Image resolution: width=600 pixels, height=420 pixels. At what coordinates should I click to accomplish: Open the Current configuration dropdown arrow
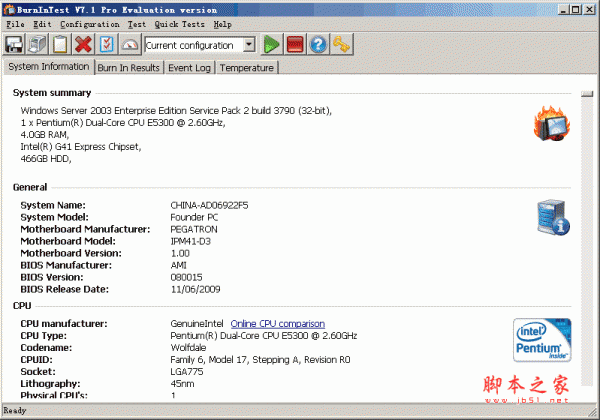pos(249,45)
